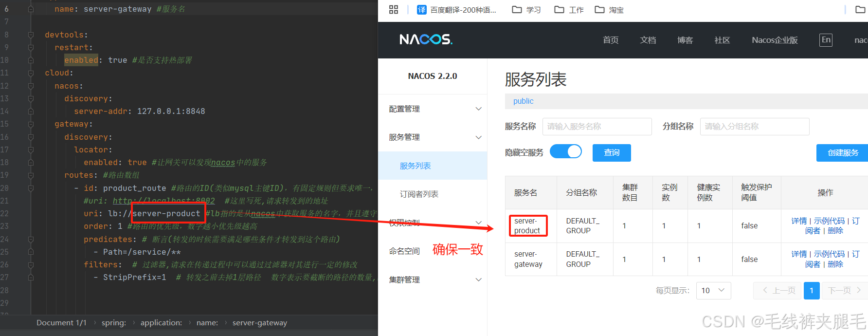This screenshot has width=868, height=336.
Task: Open the 淘宝 bookmarks folder
Action: [x=609, y=10]
